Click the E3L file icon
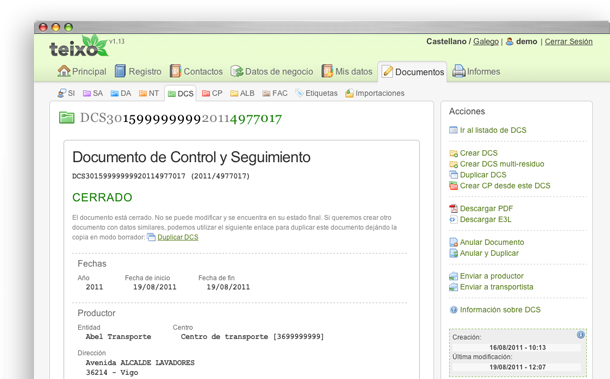 coord(453,219)
